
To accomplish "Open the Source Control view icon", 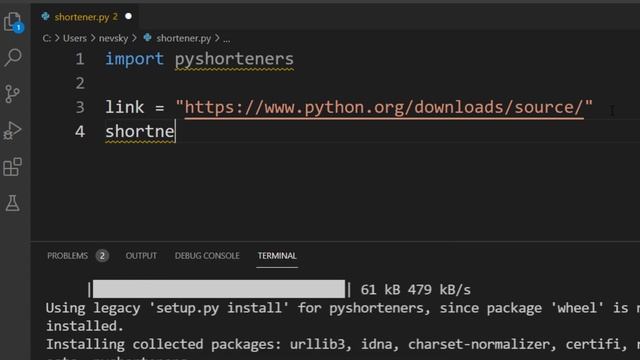I will tap(13, 94).
